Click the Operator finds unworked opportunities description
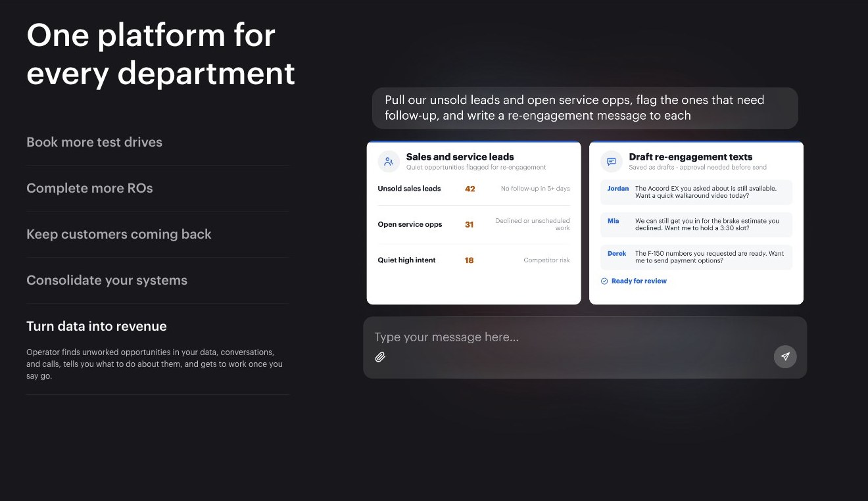This screenshot has width=868, height=501. point(155,364)
